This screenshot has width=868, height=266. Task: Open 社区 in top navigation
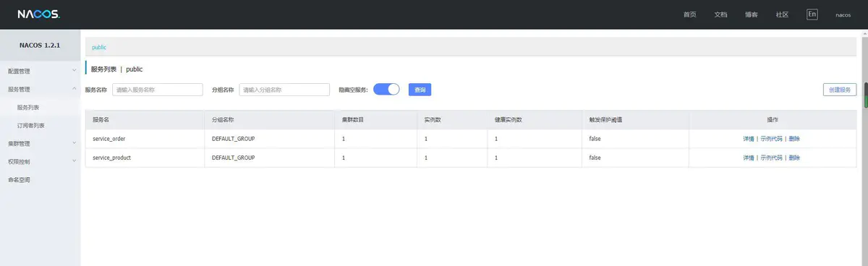782,14
